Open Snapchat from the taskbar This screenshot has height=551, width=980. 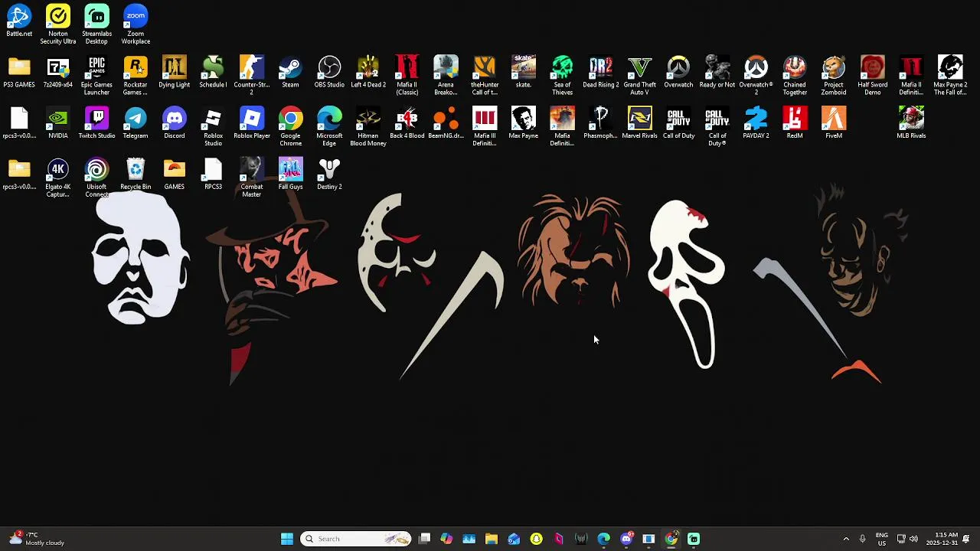(x=536, y=539)
